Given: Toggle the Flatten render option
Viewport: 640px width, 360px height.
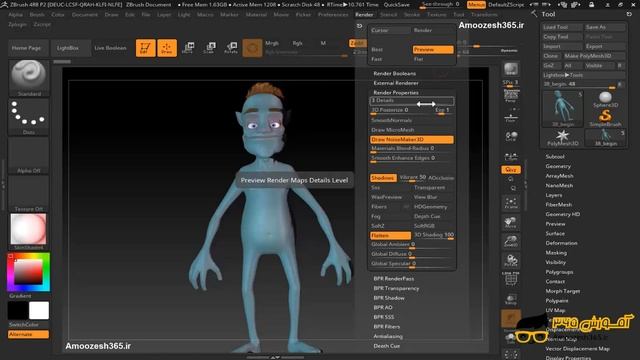Looking at the screenshot, I should pyautogui.click(x=391, y=236).
